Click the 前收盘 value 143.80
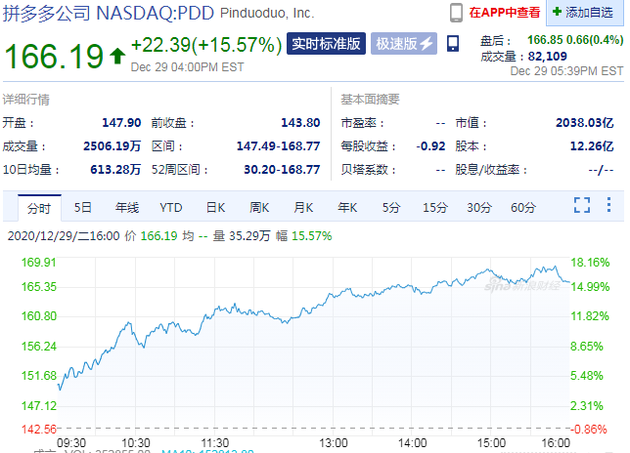The image size is (630, 453). [x=301, y=122]
